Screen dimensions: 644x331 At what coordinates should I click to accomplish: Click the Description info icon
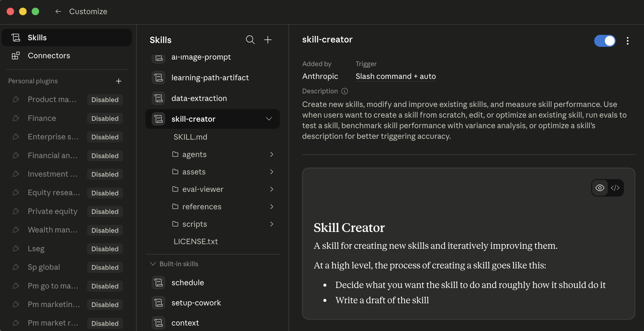[x=345, y=91]
